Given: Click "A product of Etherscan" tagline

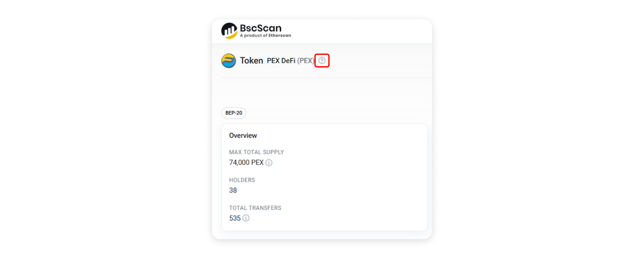Looking at the screenshot, I should [x=265, y=35].
